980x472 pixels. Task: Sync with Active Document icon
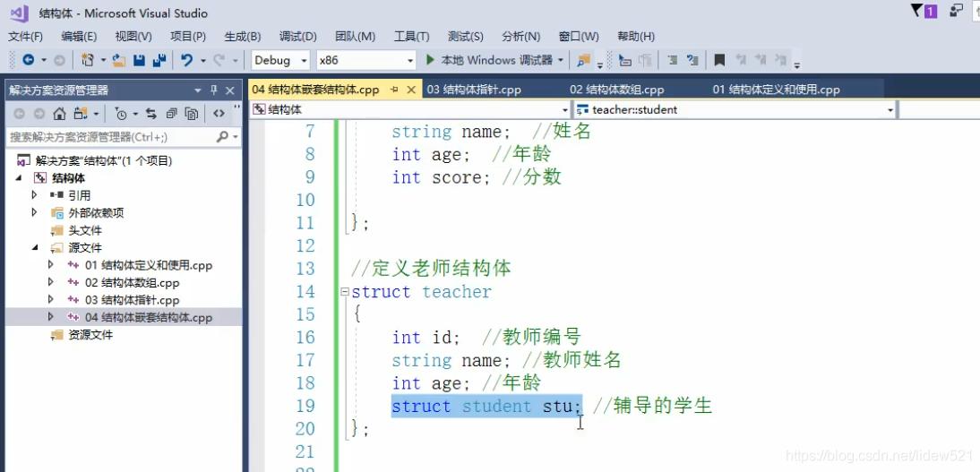point(150,114)
